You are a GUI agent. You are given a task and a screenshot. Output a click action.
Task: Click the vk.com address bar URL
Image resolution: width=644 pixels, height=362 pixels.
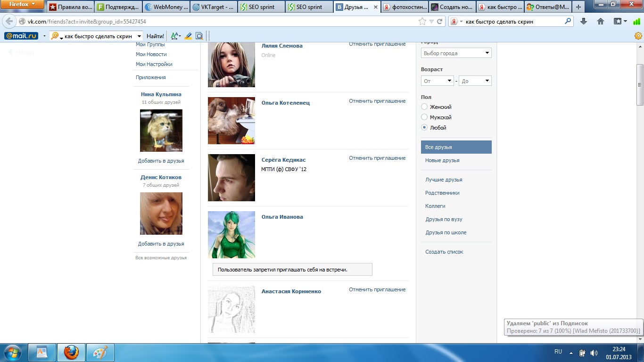(87, 22)
